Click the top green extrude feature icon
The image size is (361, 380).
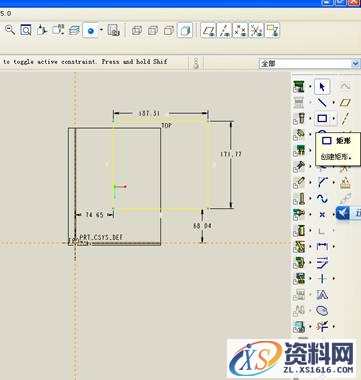click(299, 87)
